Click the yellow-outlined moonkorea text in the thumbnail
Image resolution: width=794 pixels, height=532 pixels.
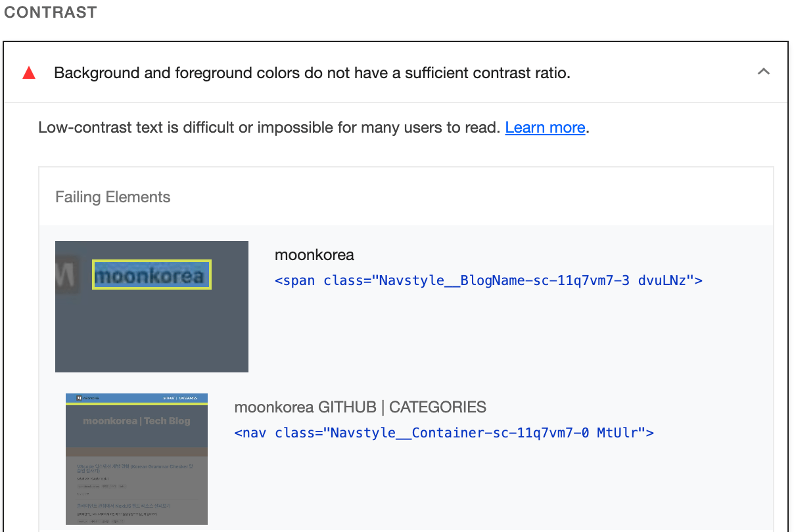(x=151, y=275)
